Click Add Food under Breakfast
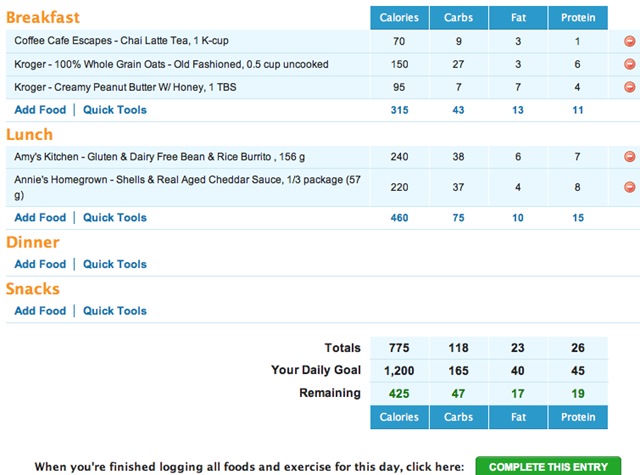The image size is (640, 475). pos(40,110)
